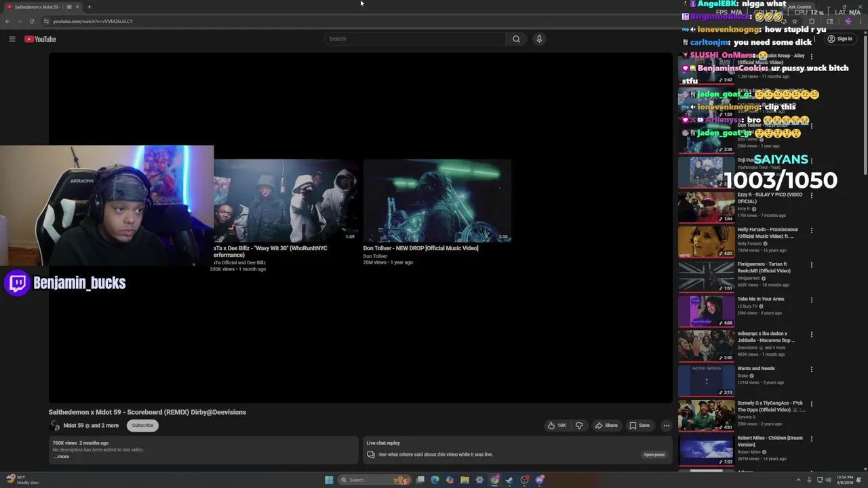The width and height of the screenshot is (868, 488).
Task: Play the Wavy Wit 30 end-screen suggestion
Action: [286, 201]
